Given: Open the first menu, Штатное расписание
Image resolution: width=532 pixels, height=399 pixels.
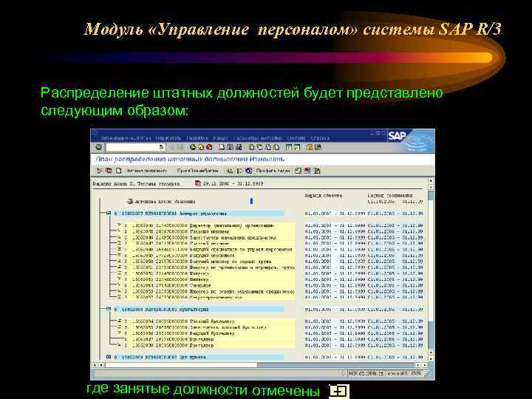Looking at the screenshot, I should 126,138.
